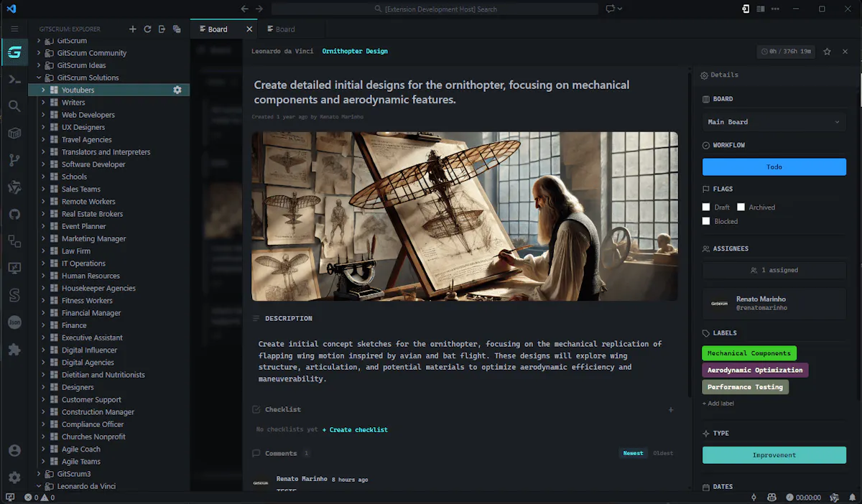Open the Manage gear in the activity bar
Screen dimensions: 862x504
point(14,477)
